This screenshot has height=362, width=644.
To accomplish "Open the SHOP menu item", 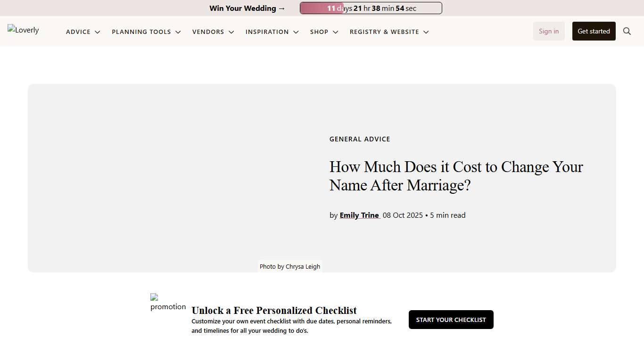I will tap(319, 32).
